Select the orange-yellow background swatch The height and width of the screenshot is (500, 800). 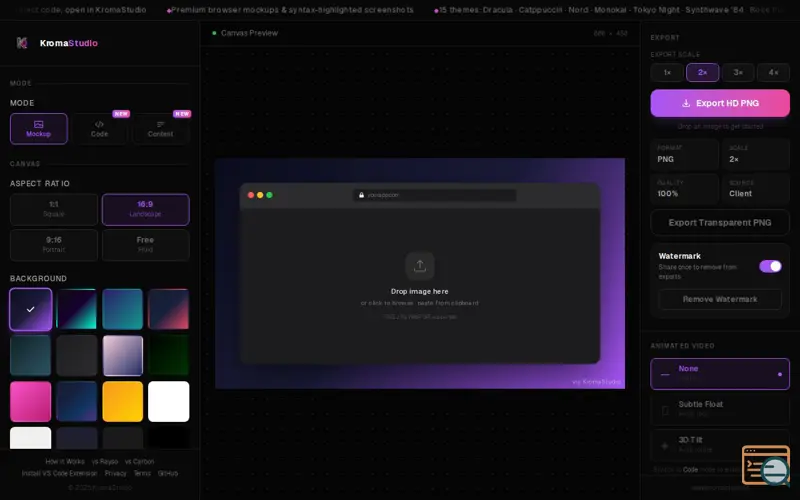point(122,402)
